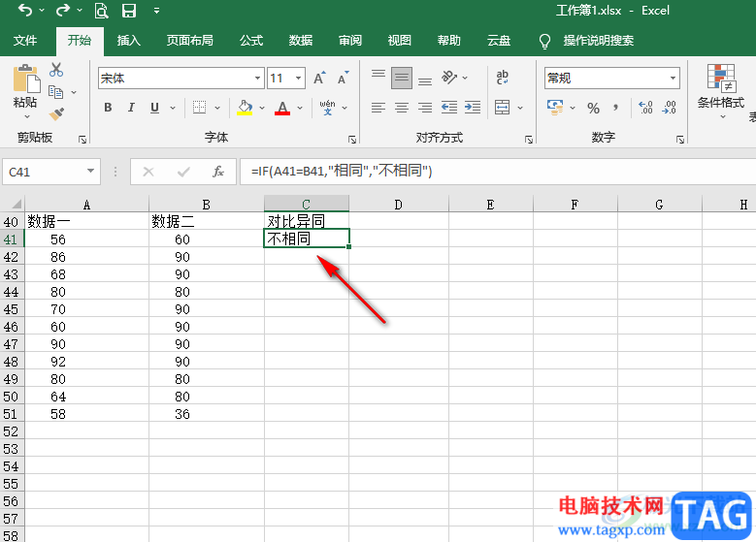Click the Borders icon

tap(199, 108)
